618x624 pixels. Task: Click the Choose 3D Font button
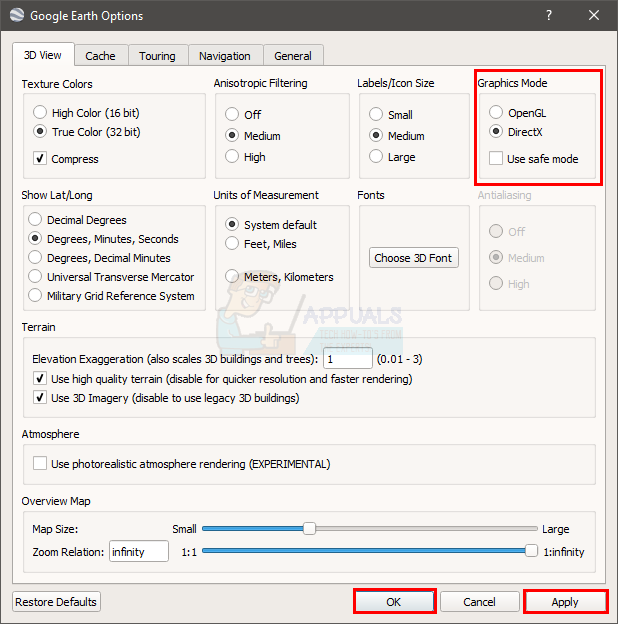413,258
